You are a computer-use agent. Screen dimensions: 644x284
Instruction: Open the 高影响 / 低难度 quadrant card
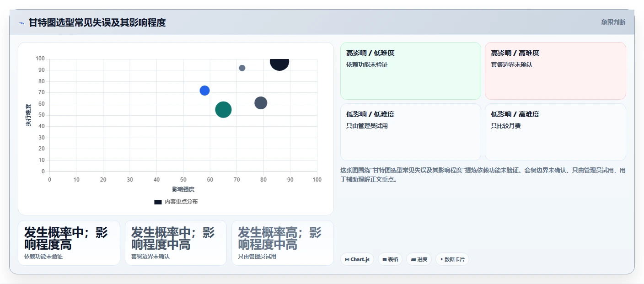411,71
